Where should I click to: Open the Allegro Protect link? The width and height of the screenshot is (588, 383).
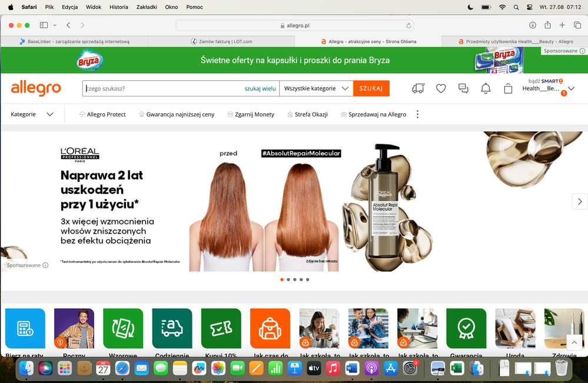pyautogui.click(x=102, y=114)
